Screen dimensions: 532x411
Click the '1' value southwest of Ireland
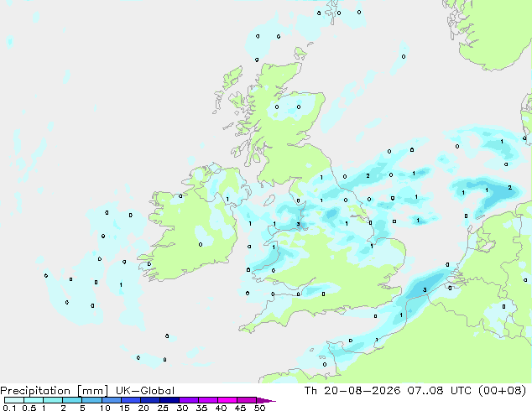coord(121,285)
